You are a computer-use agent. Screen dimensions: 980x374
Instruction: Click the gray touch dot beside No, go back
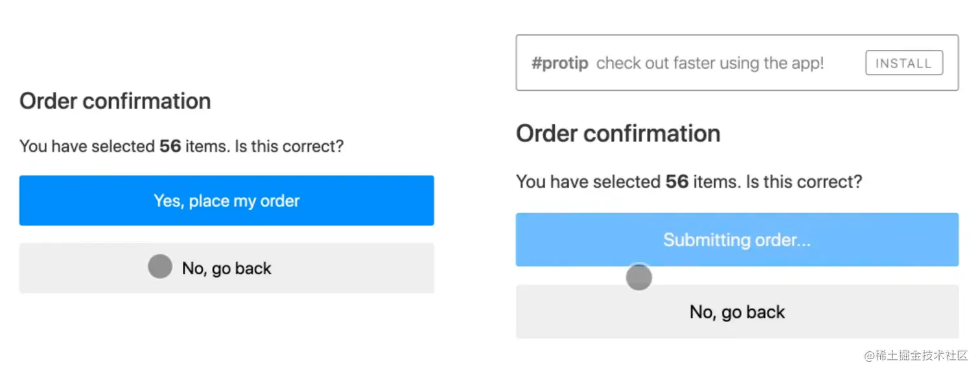[160, 266]
